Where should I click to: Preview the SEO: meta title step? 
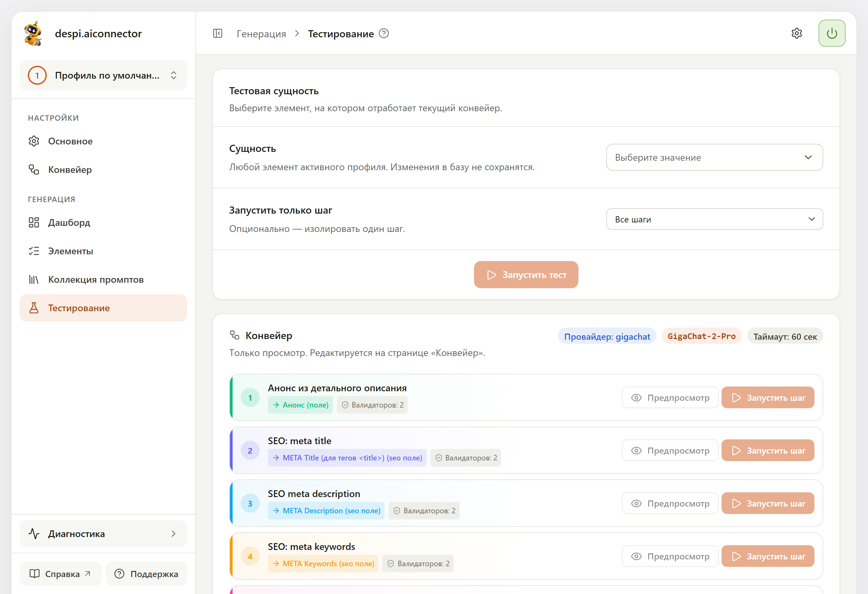[670, 451]
